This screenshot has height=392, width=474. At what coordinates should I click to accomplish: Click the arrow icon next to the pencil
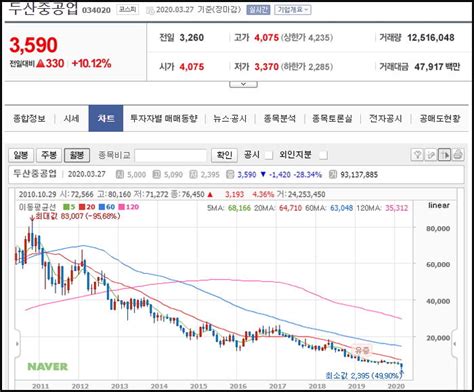(444, 155)
